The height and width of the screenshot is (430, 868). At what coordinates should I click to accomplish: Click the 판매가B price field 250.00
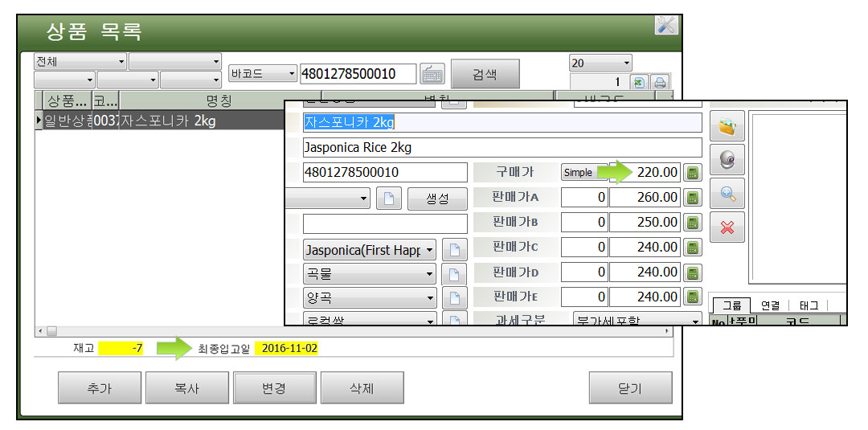click(x=645, y=223)
